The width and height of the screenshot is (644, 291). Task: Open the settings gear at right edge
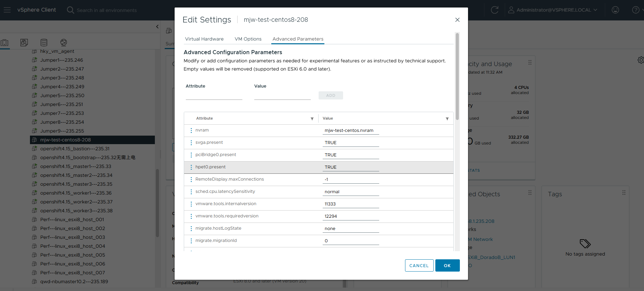click(641, 60)
